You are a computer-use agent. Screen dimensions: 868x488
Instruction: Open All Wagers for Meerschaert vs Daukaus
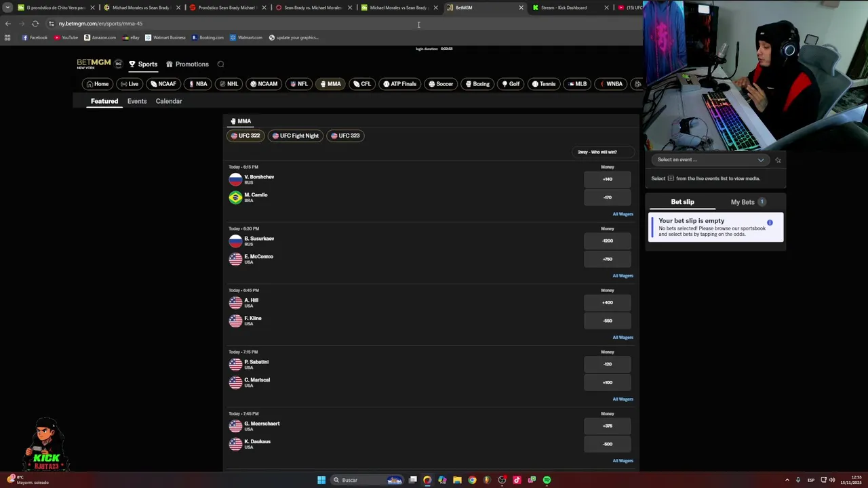point(623,461)
